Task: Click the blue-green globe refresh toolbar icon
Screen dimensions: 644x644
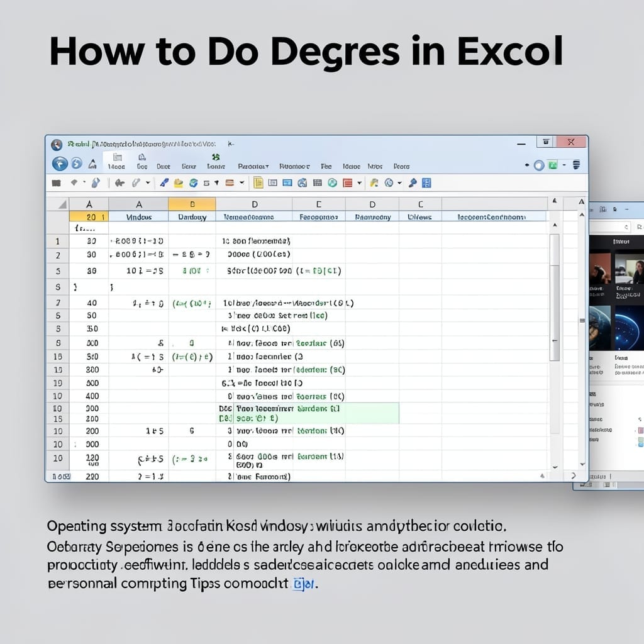Action: [x=194, y=183]
